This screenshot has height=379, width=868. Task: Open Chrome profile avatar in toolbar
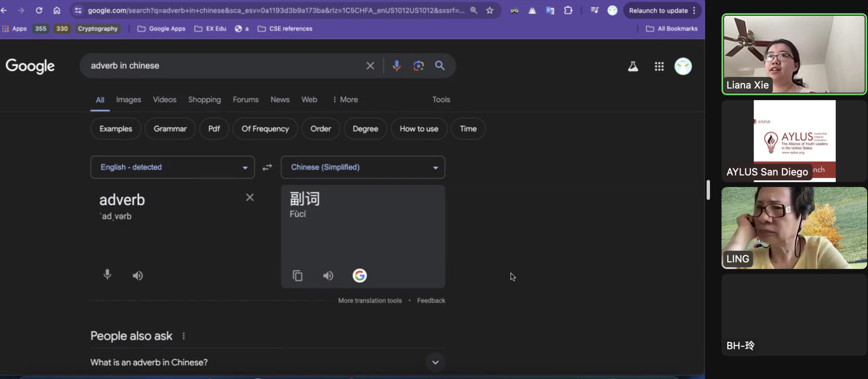click(x=612, y=10)
